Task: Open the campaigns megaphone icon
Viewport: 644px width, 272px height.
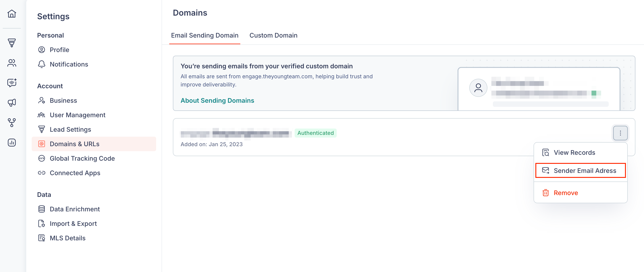Action: 12,103
